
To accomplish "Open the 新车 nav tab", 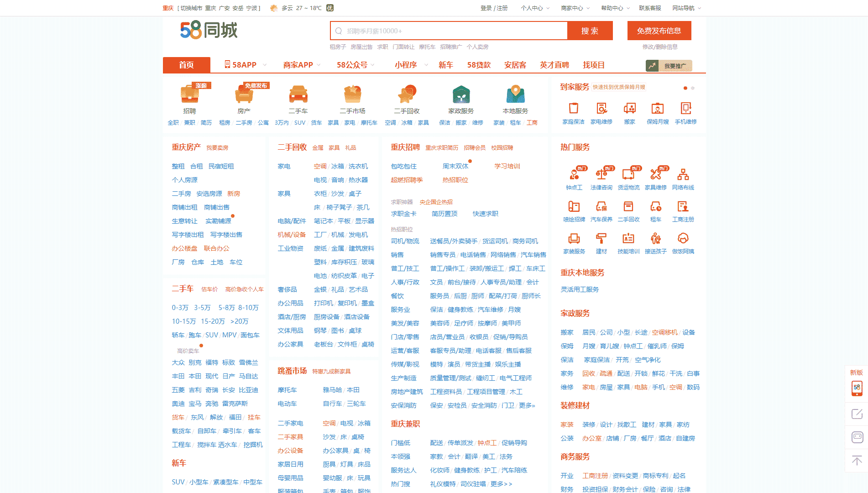I will [445, 65].
